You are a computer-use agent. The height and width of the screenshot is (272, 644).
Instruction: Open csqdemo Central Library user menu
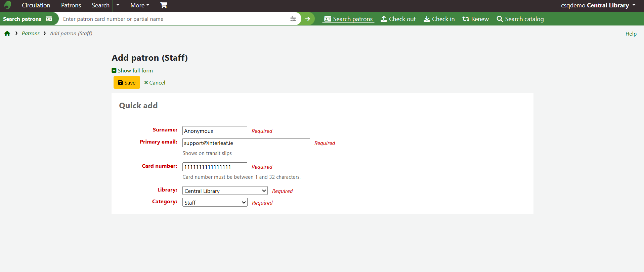click(598, 5)
